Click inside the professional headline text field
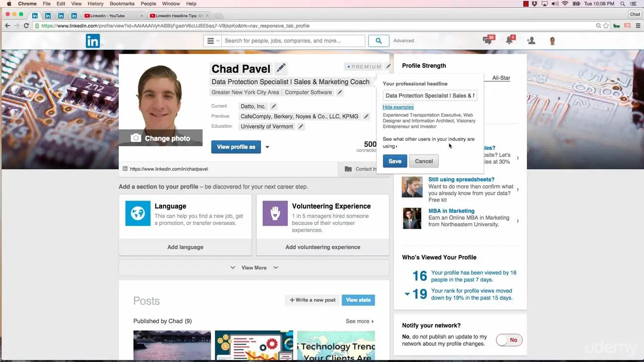 click(x=430, y=96)
